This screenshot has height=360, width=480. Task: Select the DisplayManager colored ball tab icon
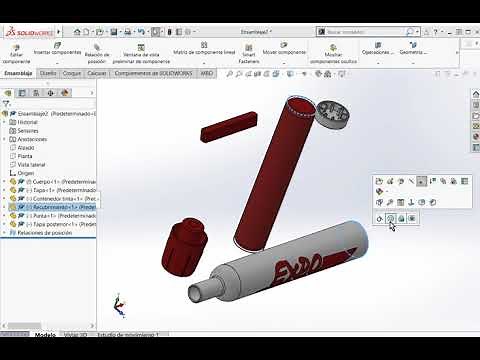pyautogui.click(x=65, y=93)
